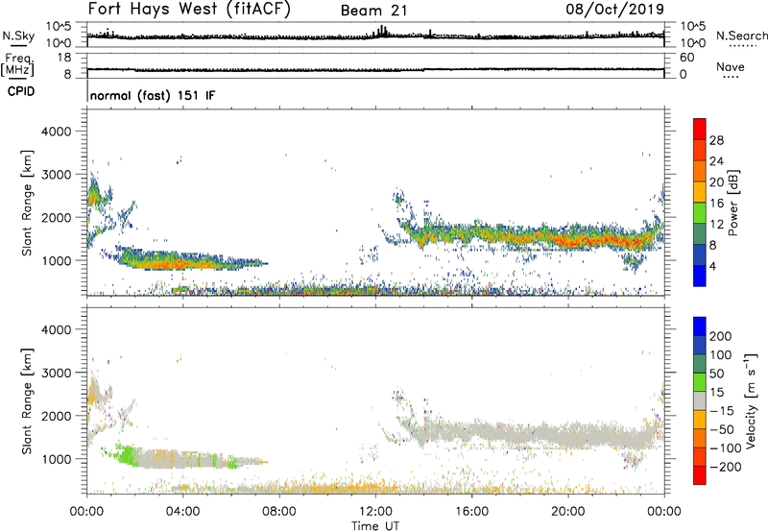Click the '28' tick on Power scale
The image size is (768, 532).
pyautogui.click(x=716, y=140)
